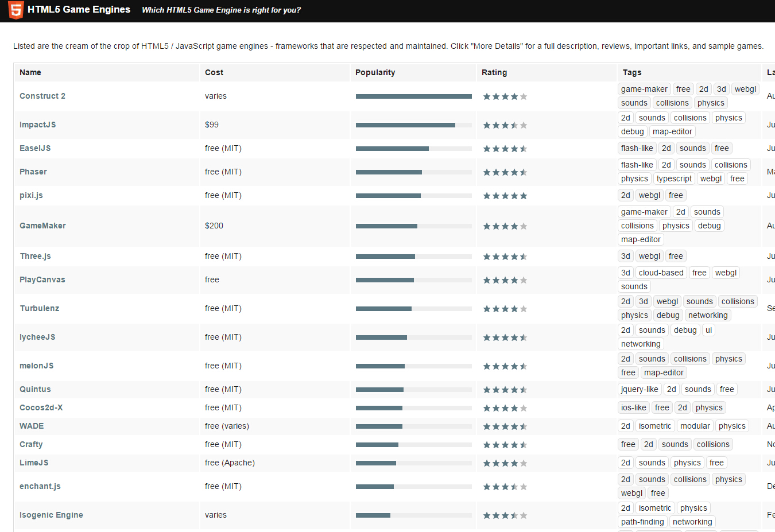This screenshot has height=532, width=775.
Task: Open the Isogenic Engine link
Action: tap(51, 515)
